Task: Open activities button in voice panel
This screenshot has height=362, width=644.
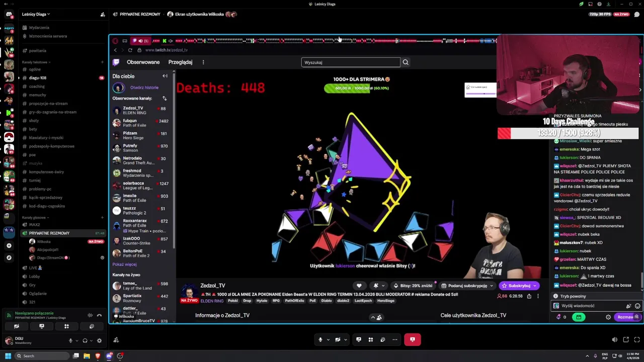Action: (x=66, y=326)
